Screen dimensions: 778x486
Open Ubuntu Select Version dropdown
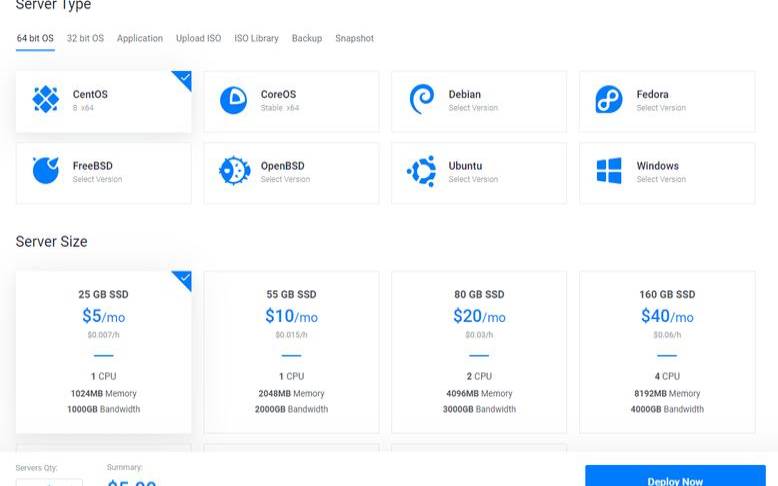click(473, 179)
